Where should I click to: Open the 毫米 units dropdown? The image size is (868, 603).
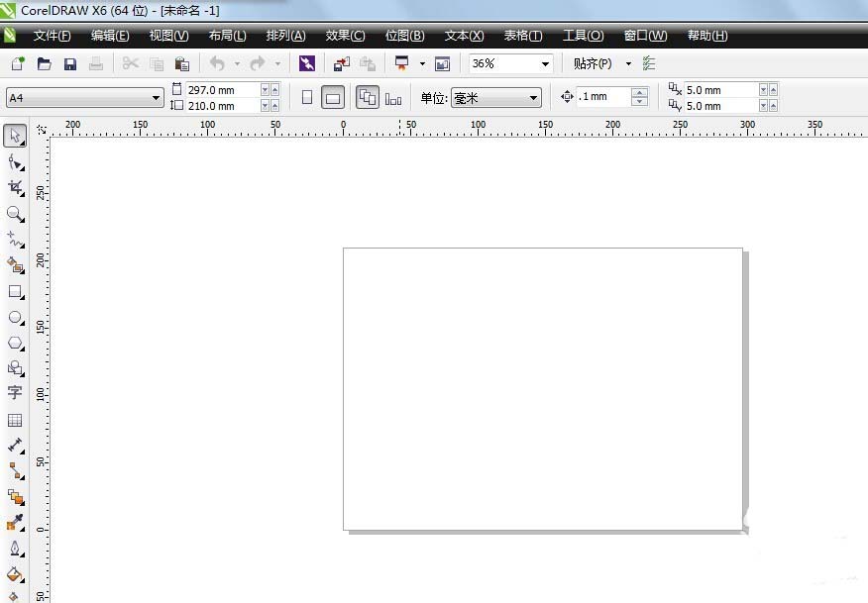(x=533, y=98)
